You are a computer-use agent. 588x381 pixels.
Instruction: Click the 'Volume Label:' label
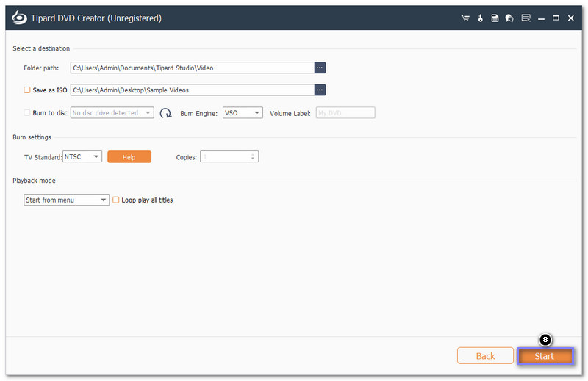[x=290, y=113]
